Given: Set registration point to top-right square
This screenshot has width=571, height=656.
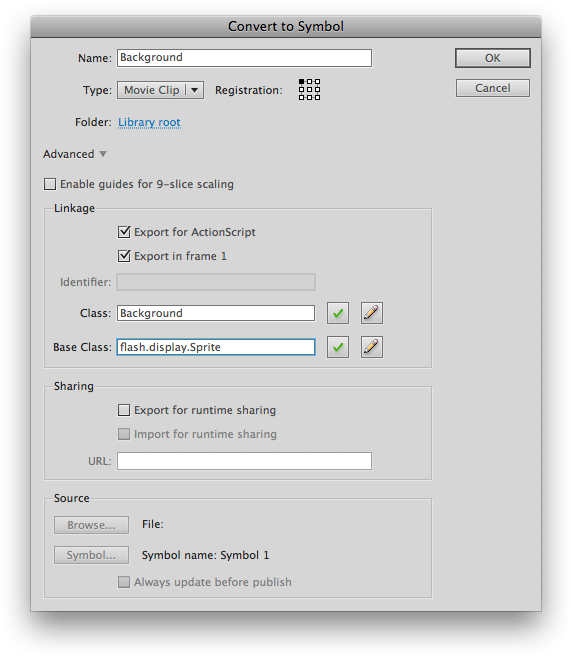Looking at the screenshot, I should [x=318, y=82].
